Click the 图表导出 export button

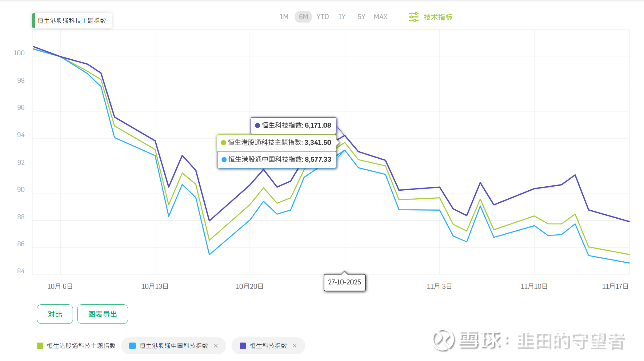coord(102,314)
